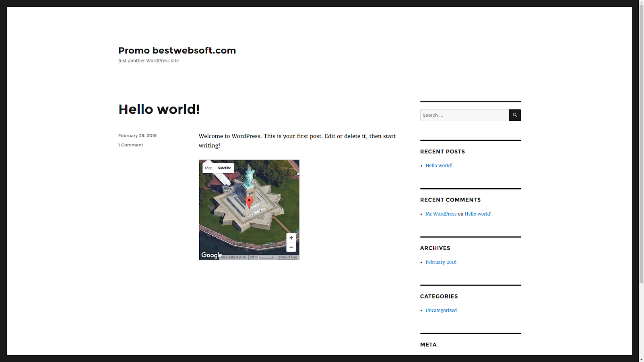The height and width of the screenshot is (362, 644).
Task: Open the 1 Comment link
Action: 130,145
